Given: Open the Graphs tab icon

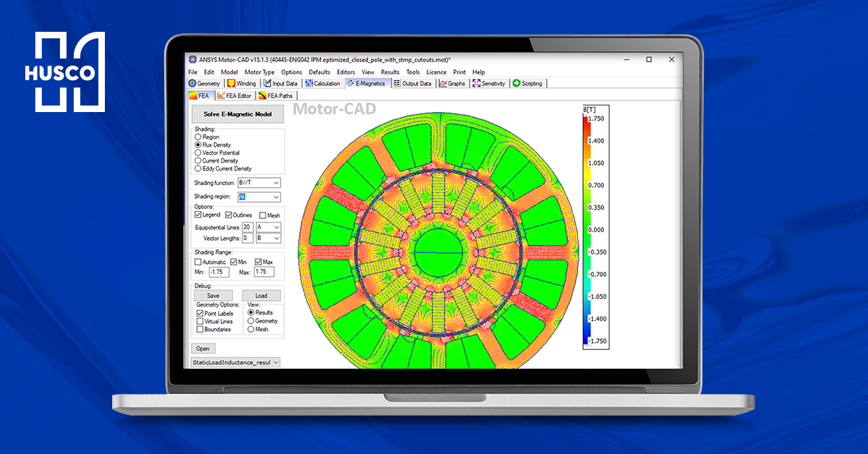Looking at the screenshot, I should point(443,84).
